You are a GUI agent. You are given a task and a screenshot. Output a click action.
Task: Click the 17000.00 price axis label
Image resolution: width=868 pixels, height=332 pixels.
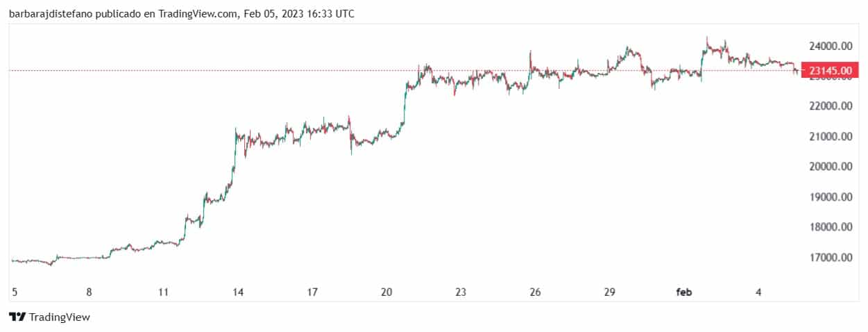click(x=831, y=258)
